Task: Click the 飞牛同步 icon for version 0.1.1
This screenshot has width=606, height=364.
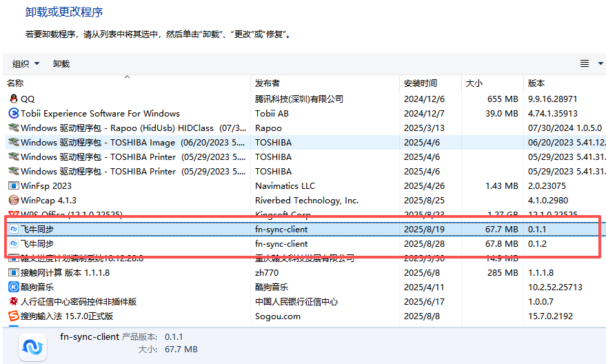Action: point(14,229)
